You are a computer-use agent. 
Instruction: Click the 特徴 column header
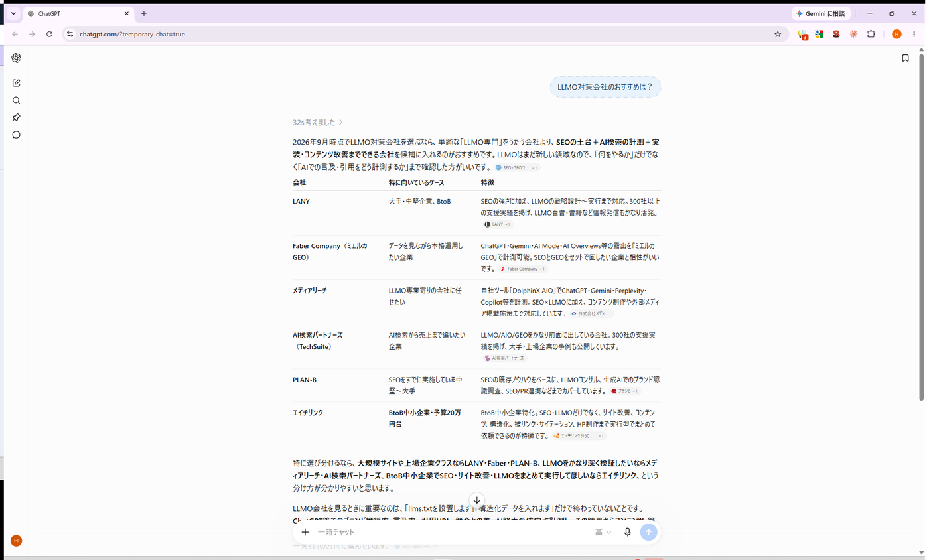[x=488, y=182]
